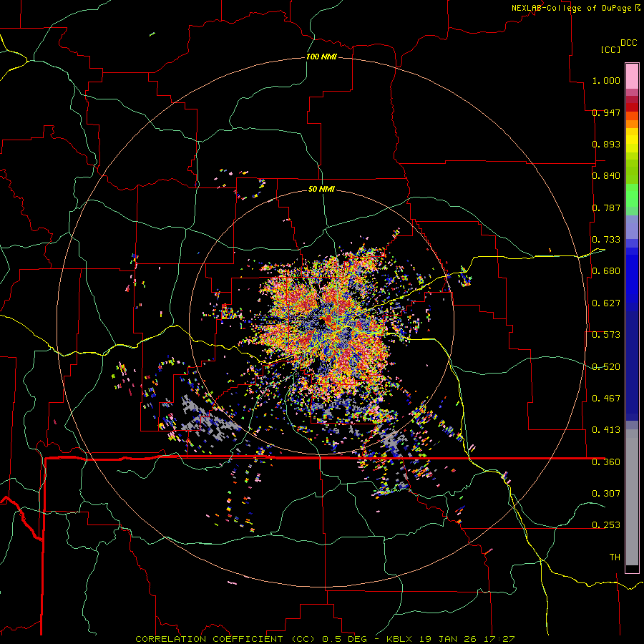Click the 0.947 scale value

pos(606,112)
